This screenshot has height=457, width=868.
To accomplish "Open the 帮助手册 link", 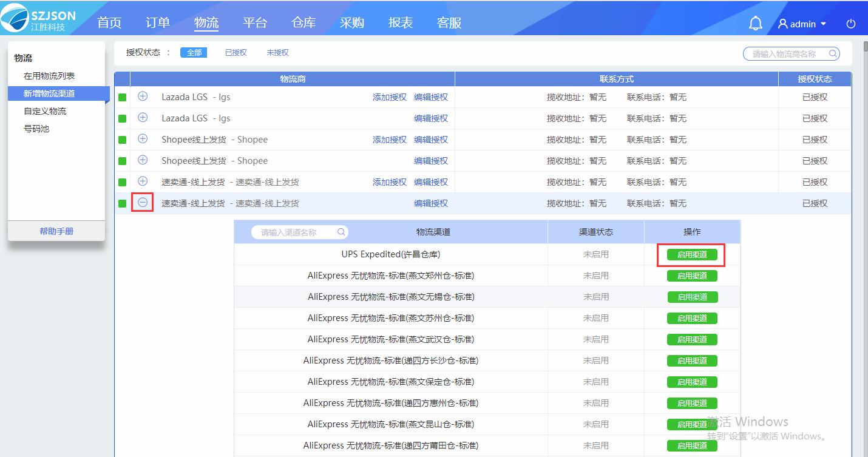I will click(56, 231).
